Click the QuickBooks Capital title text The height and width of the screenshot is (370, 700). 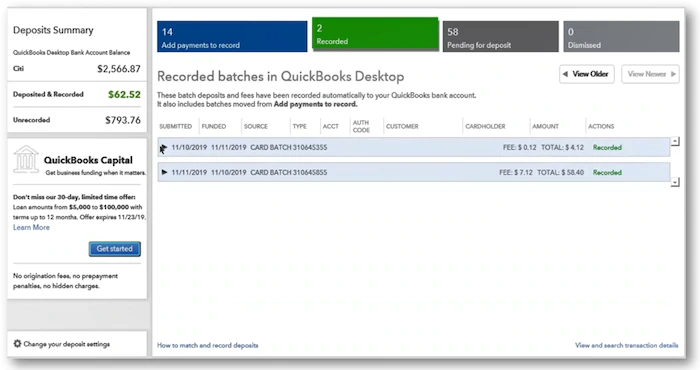[88, 160]
